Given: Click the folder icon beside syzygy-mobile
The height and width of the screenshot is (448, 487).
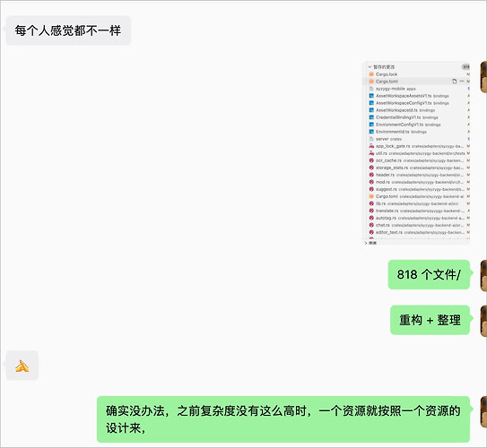Looking at the screenshot, I should 371,89.
